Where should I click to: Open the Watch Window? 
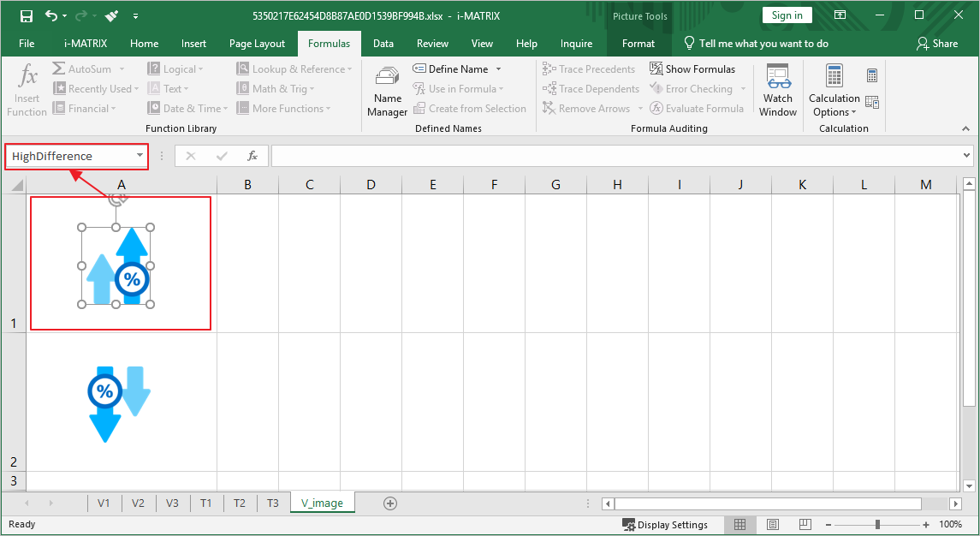778,91
